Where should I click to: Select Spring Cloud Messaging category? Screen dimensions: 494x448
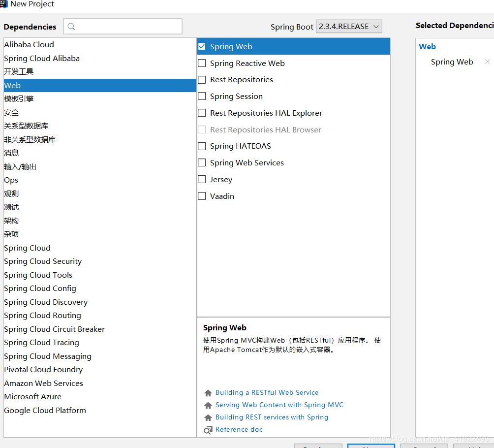pos(100,356)
